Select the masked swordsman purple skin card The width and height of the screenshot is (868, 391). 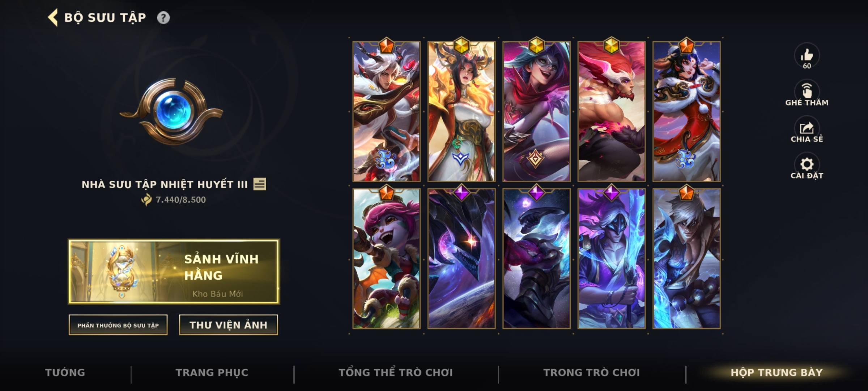click(x=611, y=259)
